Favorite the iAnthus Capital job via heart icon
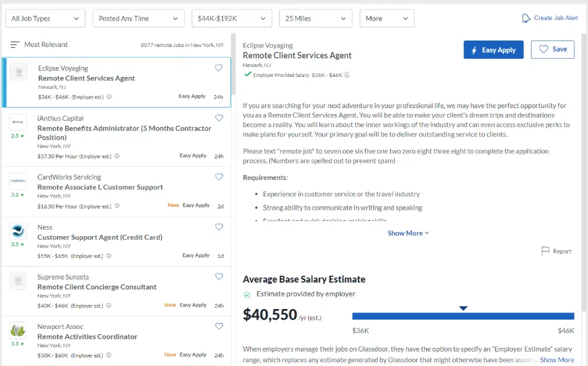The width and height of the screenshot is (588, 366). (x=219, y=118)
